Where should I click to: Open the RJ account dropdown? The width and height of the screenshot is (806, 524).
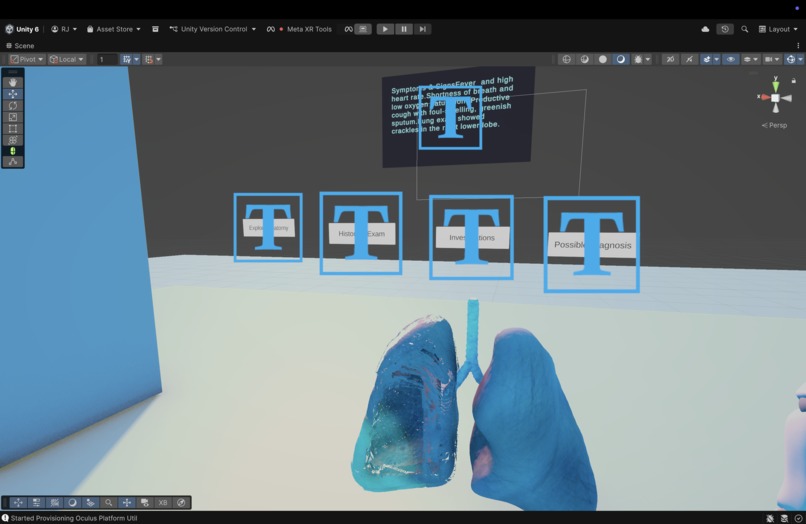(64, 29)
